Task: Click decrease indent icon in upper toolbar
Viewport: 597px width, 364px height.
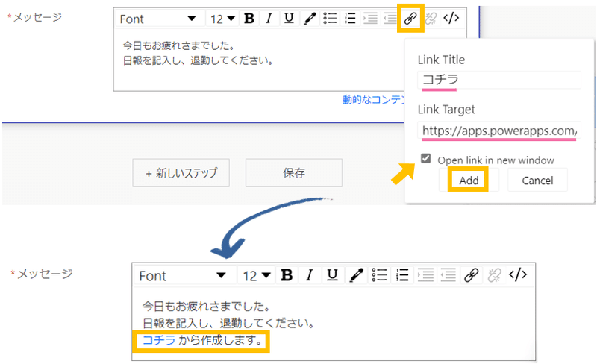Action: pyautogui.click(x=390, y=19)
